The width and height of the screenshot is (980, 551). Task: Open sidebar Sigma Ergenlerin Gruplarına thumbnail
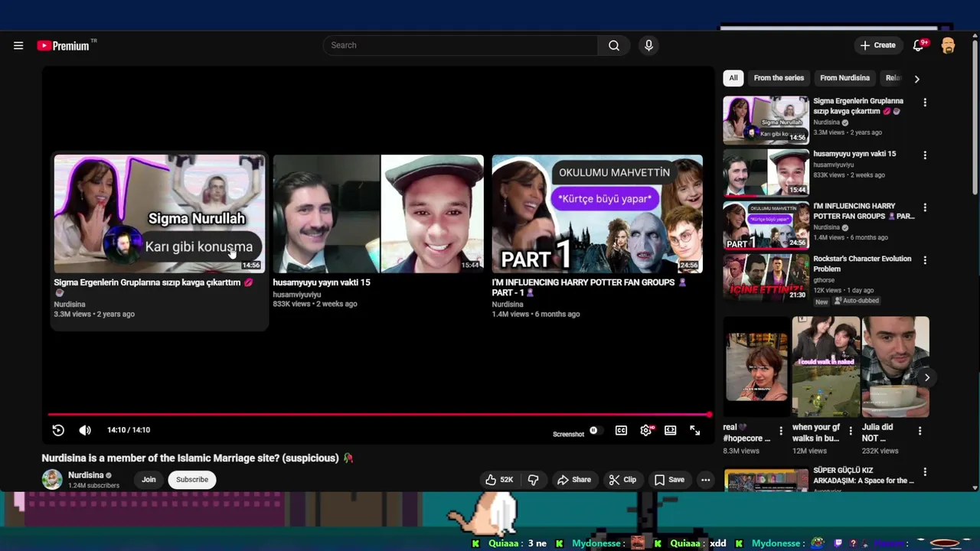point(766,120)
